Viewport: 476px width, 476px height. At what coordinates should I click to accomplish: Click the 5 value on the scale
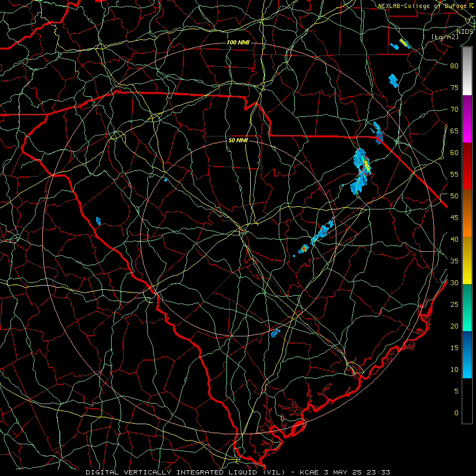point(456,391)
